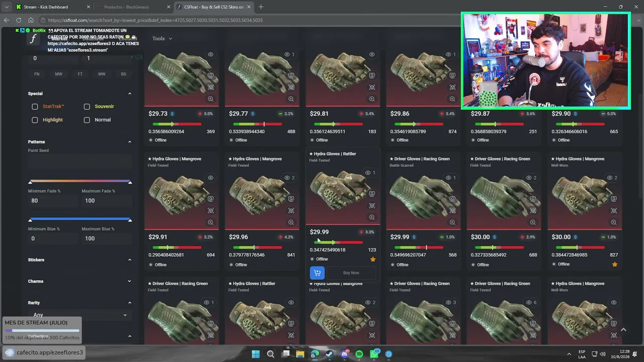
Task: Open WhatsApp from the taskbar
Action: pyautogui.click(x=374, y=354)
